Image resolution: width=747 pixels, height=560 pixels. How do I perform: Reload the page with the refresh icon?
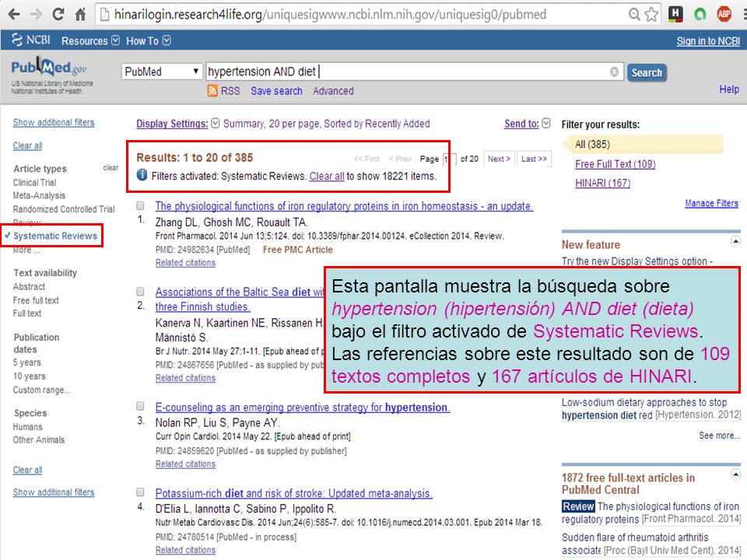pyautogui.click(x=58, y=14)
